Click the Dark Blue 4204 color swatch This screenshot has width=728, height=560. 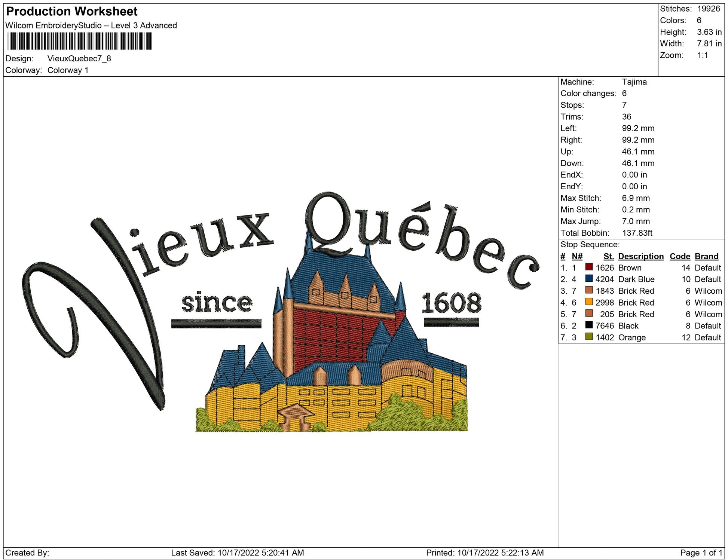pyautogui.click(x=589, y=279)
